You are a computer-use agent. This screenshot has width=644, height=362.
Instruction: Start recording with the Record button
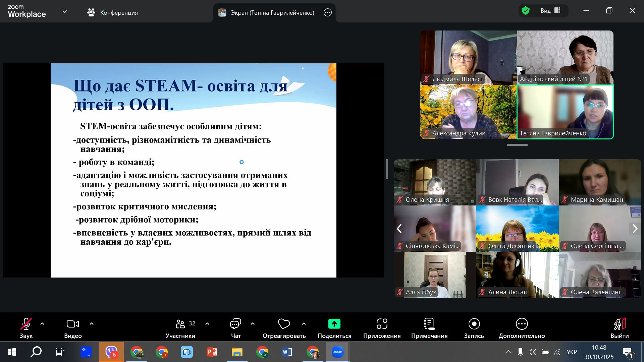[x=474, y=324]
